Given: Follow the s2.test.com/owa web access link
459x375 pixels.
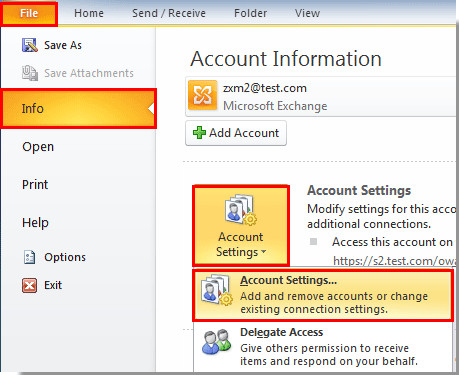Looking at the screenshot, I should 394,261.
